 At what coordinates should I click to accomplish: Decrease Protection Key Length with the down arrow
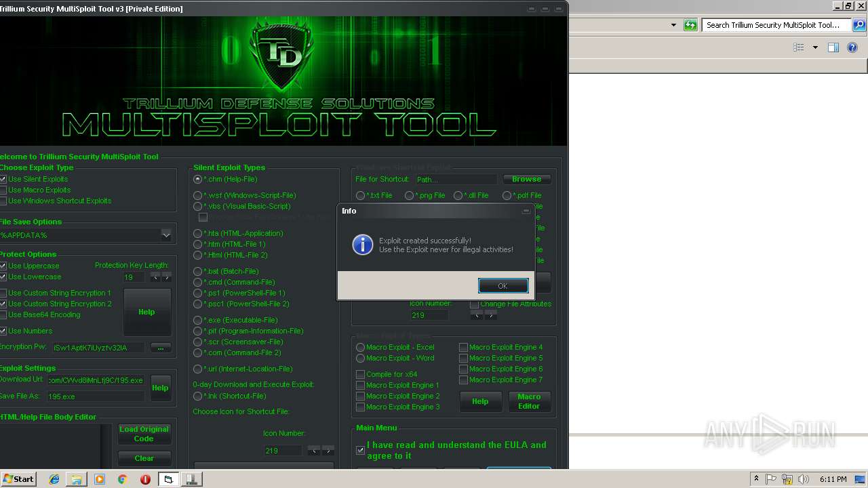point(155,277)
